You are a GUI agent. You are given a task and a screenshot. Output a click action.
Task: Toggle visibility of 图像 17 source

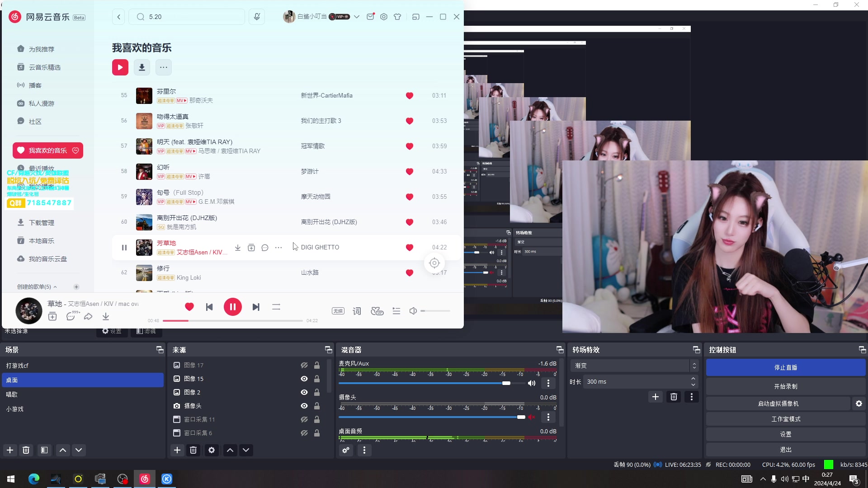tap(304, 365)
